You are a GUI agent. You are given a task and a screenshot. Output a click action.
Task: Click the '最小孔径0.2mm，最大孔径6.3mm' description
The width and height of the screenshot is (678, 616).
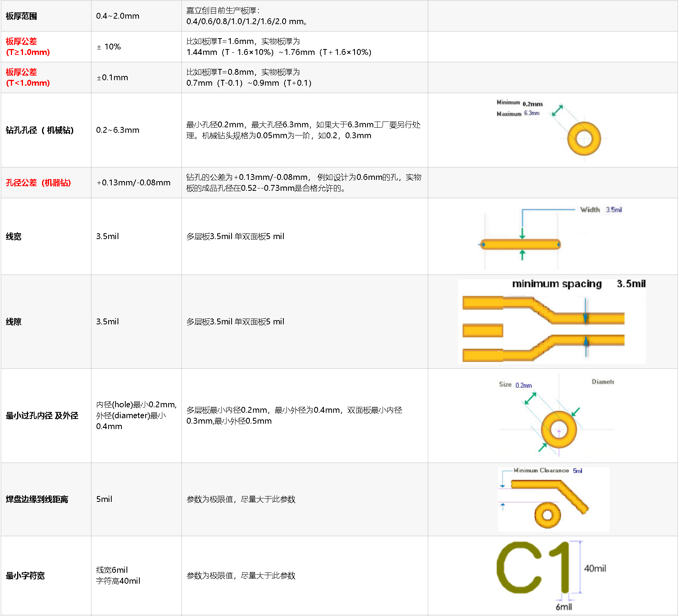tap(304, 130)
